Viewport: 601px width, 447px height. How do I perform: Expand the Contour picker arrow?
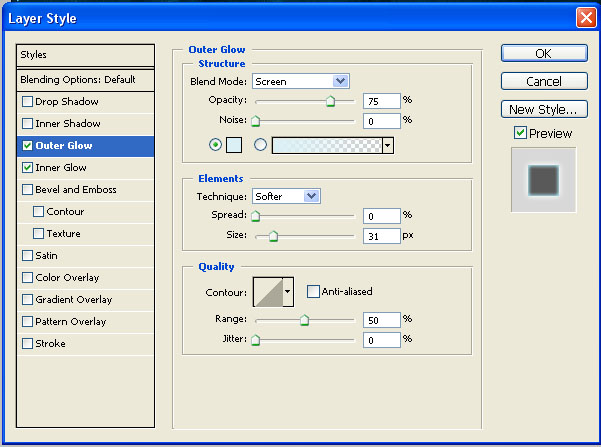[x=289, y=292]
